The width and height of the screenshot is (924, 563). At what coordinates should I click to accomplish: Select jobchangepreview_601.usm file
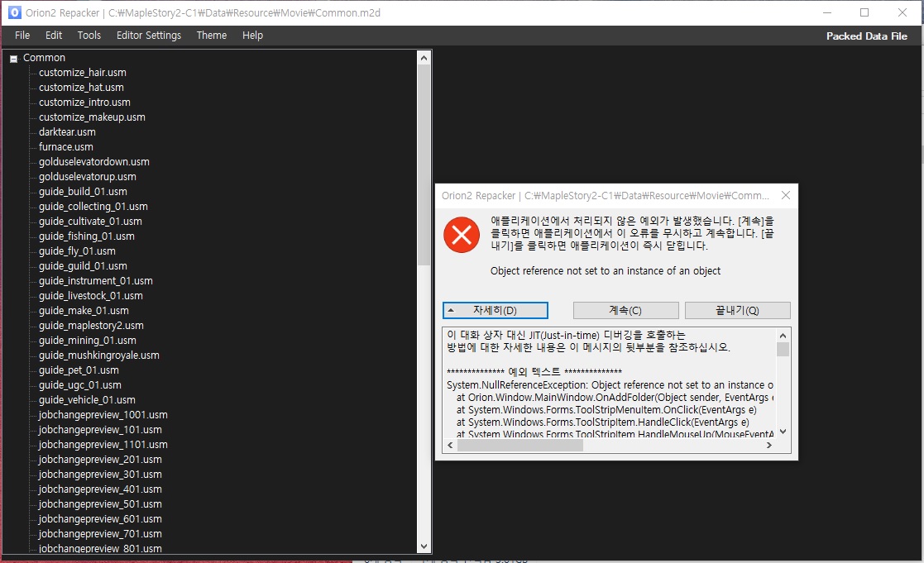coord(100,519)
